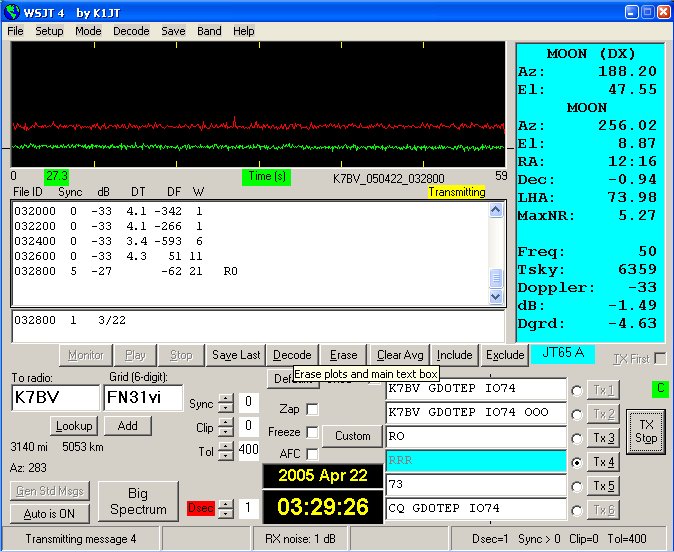Open the Big Spectrum window
Screen dimensions: 674x552
(x=138, y=502)
